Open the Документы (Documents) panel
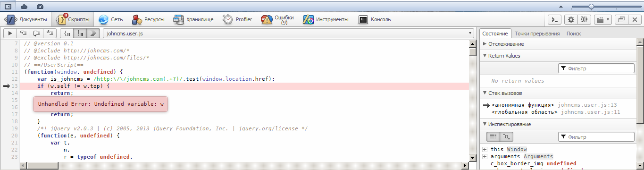The width and height of the screenshot is (644, 170). (x=26, y=19)
